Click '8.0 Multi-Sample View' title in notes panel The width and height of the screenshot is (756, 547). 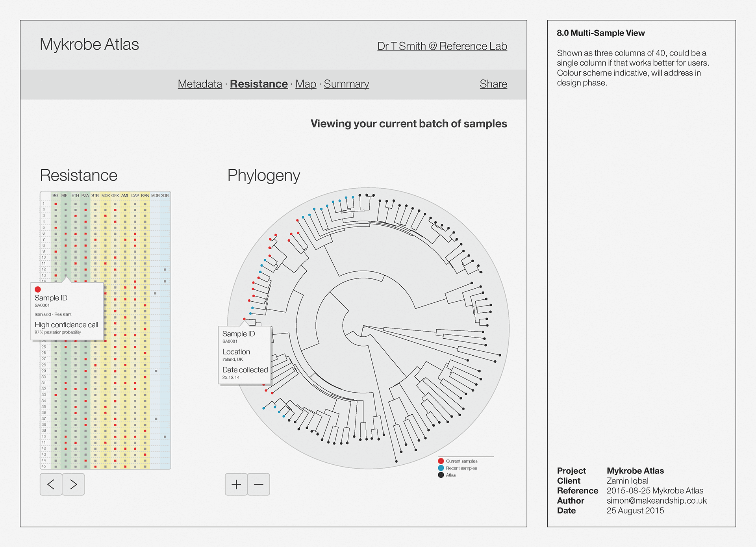[x=601, y=33]
